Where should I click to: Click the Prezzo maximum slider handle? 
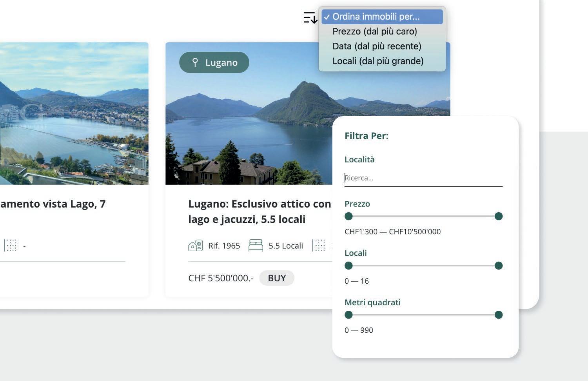click(x=499, y=216)
